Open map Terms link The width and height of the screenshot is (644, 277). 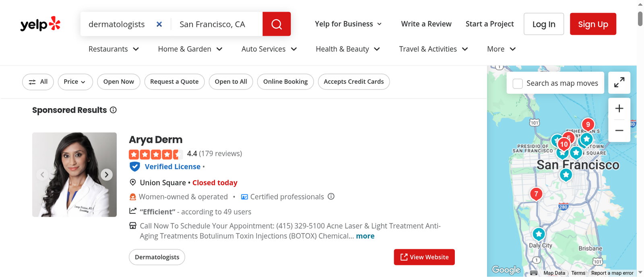[x=578, y=273]
